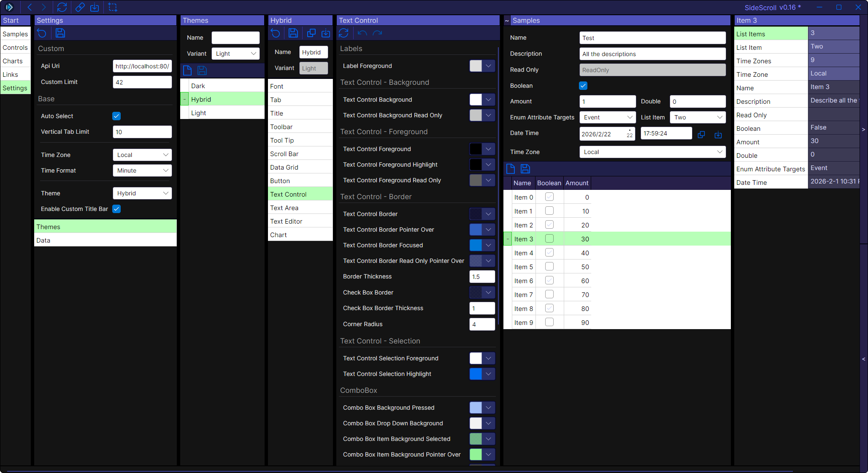
Task: Select the Dark theme in the list
Action: click(198, 86)
